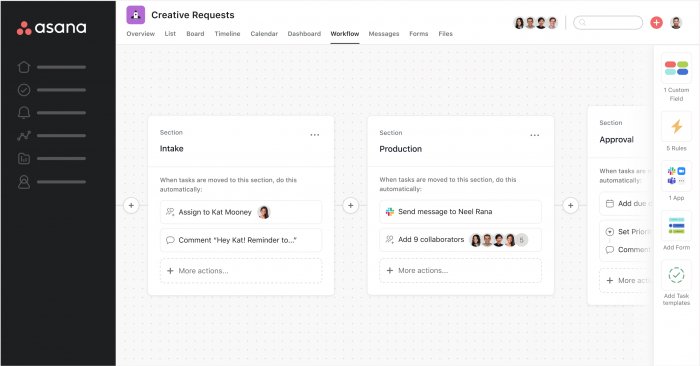Select the Assign to Kat Mooney rule
The width and height of the screenshot is (700, 366).
[x=241, y=212]
